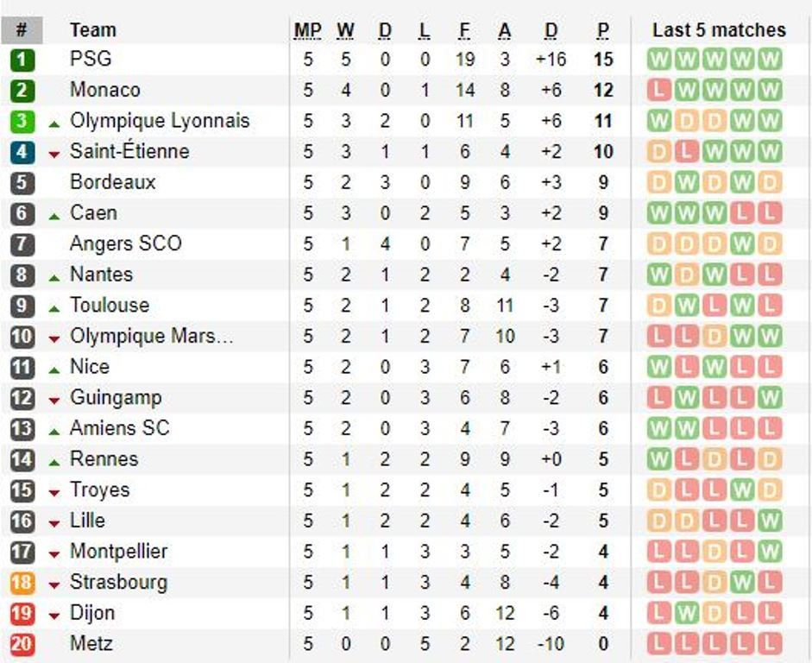Sort table by W wins column header

tap(345, 31)
